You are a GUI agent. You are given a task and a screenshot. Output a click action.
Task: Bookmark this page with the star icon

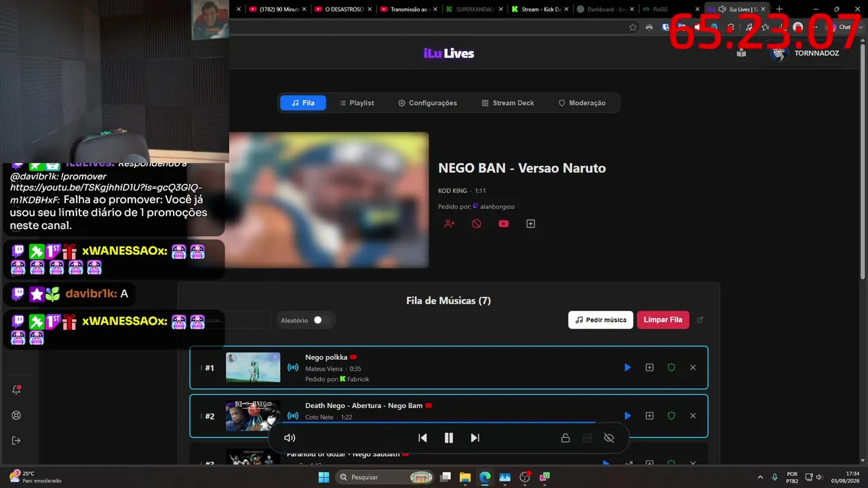pyautogui.click(x=633, y=27)
